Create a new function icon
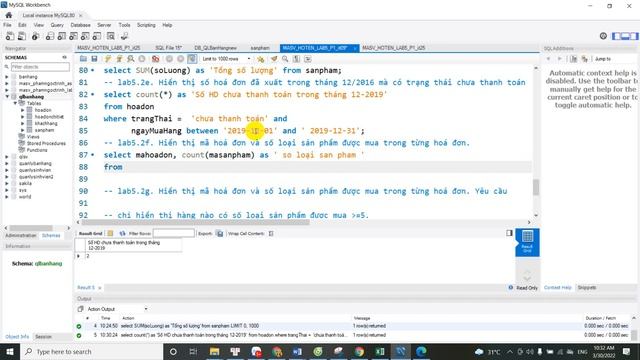640x360 pixels. pyautogui.click(x=97, y=36)
